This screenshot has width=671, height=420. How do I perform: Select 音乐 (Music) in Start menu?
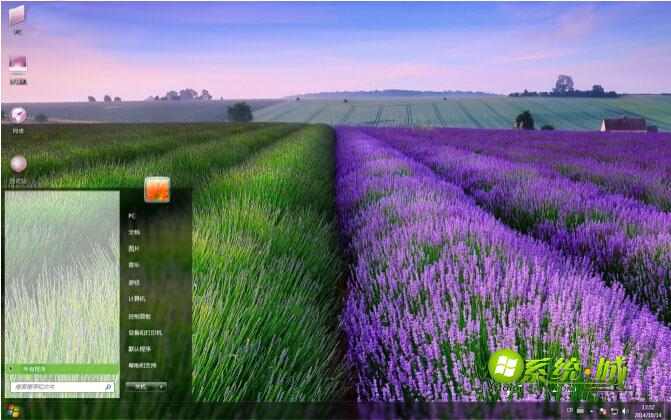pyautogui.click(x=134, y=265)
